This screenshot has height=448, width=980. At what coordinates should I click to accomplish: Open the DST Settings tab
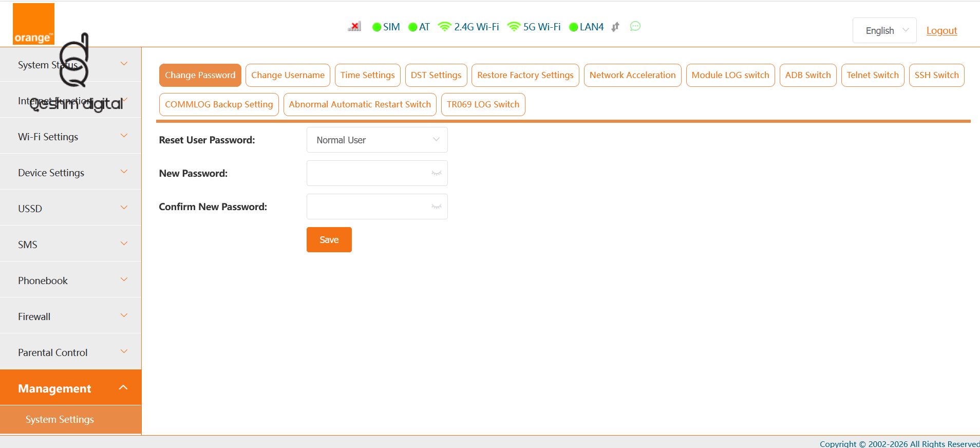click(x=436, y=75)
